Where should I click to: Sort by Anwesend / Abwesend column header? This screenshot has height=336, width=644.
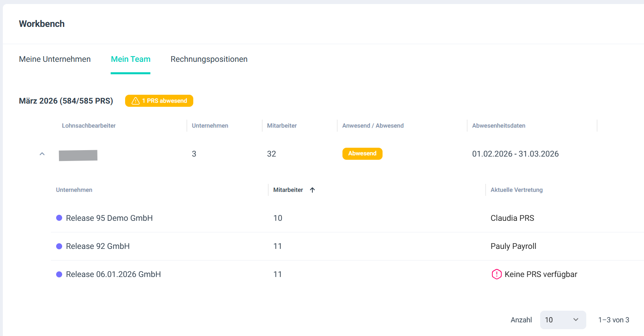373,126
